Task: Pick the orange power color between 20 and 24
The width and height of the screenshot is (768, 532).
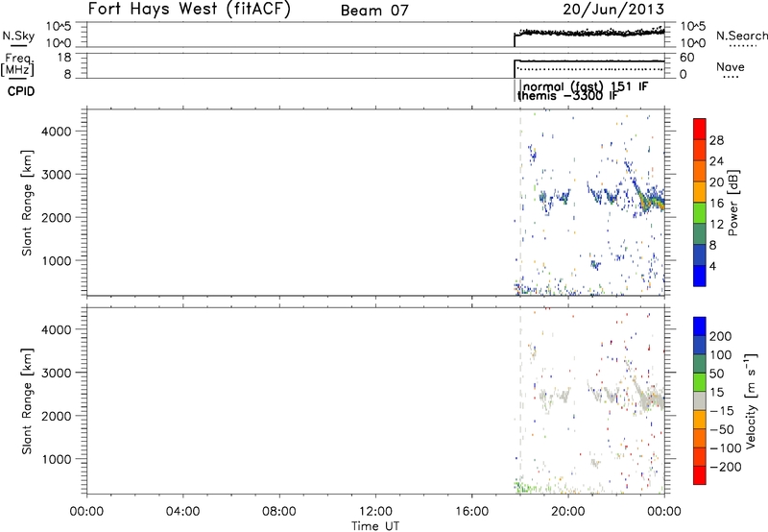Action: click(x=700, y=171)
